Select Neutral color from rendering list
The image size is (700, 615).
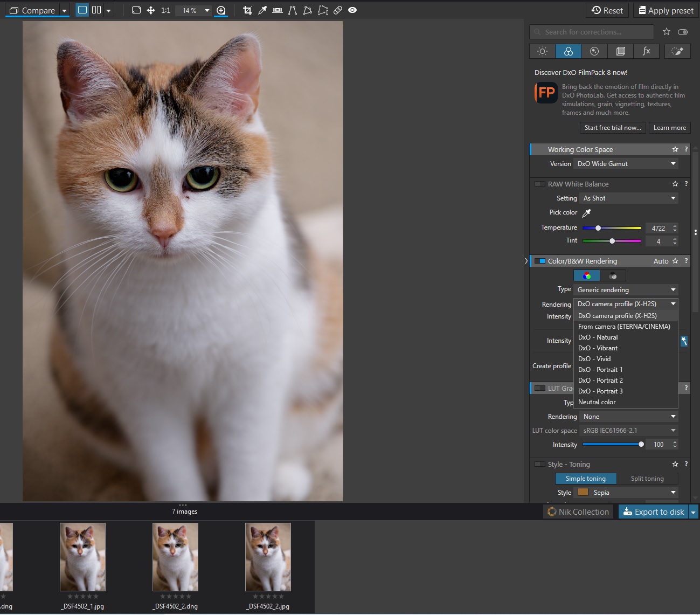click(x=597, y=402)
